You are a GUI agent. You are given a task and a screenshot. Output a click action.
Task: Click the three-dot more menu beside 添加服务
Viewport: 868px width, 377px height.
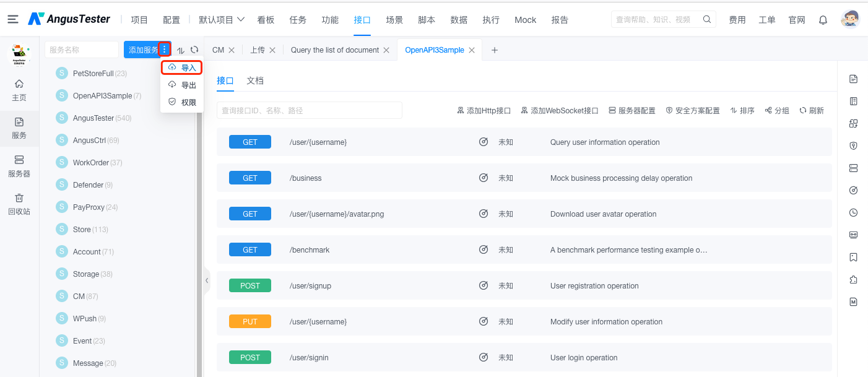[x=164, y=50]
